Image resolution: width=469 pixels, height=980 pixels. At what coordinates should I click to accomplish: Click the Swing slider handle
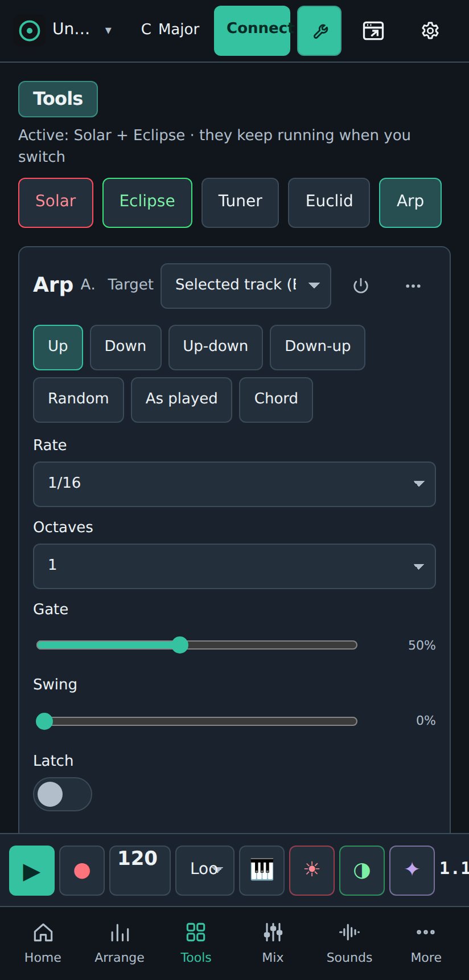44,721
